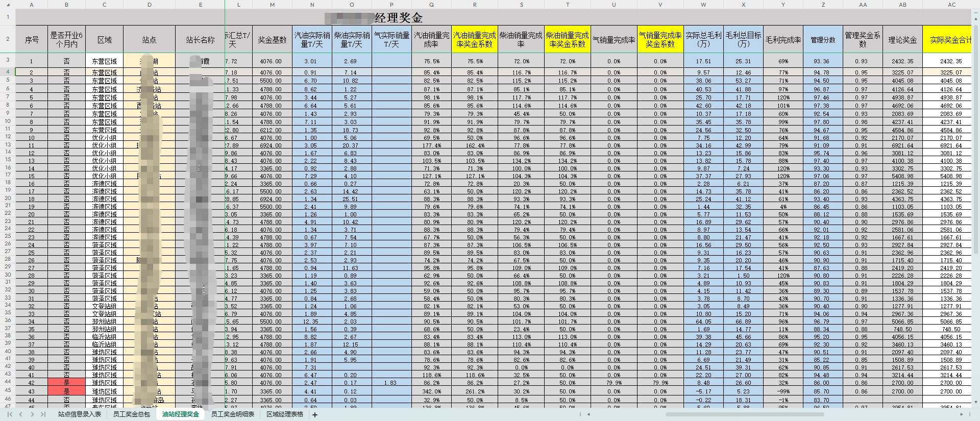Viewport: 980px width, 421px height.
Task: Click the cell with value 342.0%
Action: point(431,391)
